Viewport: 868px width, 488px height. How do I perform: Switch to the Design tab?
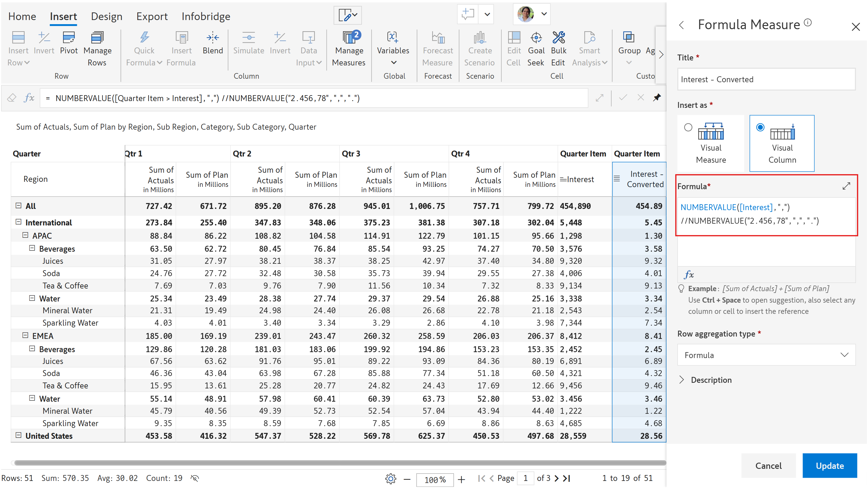coord(106,16)
